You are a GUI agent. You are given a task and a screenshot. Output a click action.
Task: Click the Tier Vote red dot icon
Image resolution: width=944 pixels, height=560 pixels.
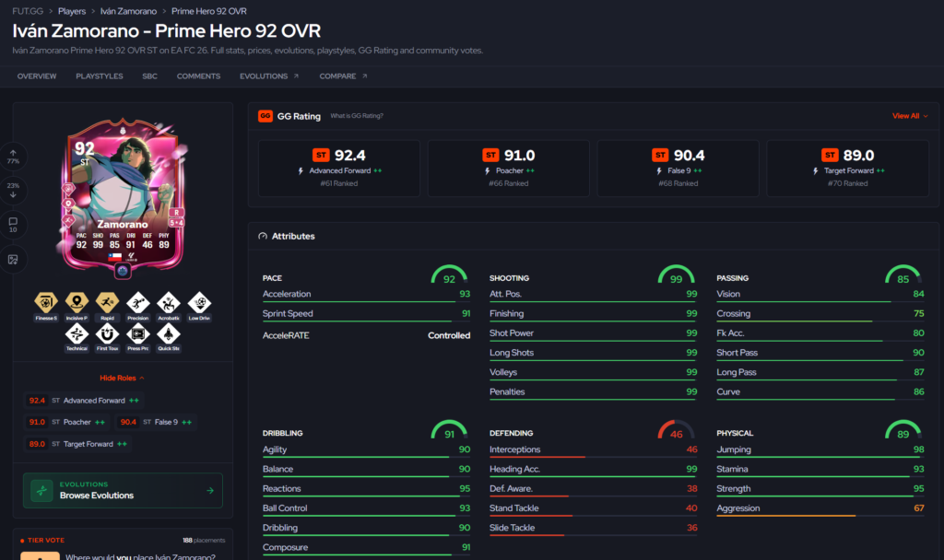(x=22, y=541)
